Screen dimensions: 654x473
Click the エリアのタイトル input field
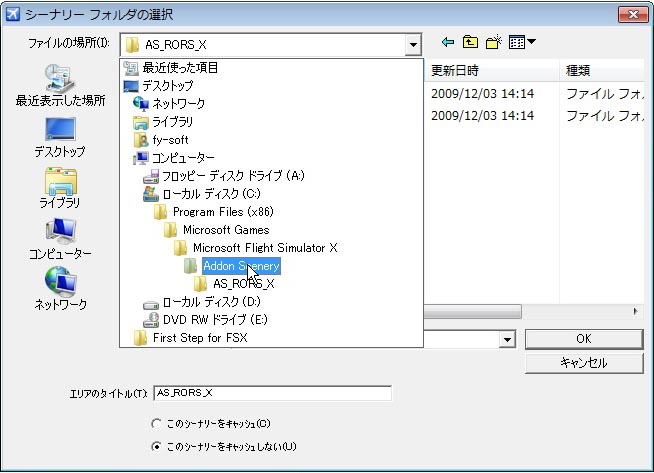272,393
